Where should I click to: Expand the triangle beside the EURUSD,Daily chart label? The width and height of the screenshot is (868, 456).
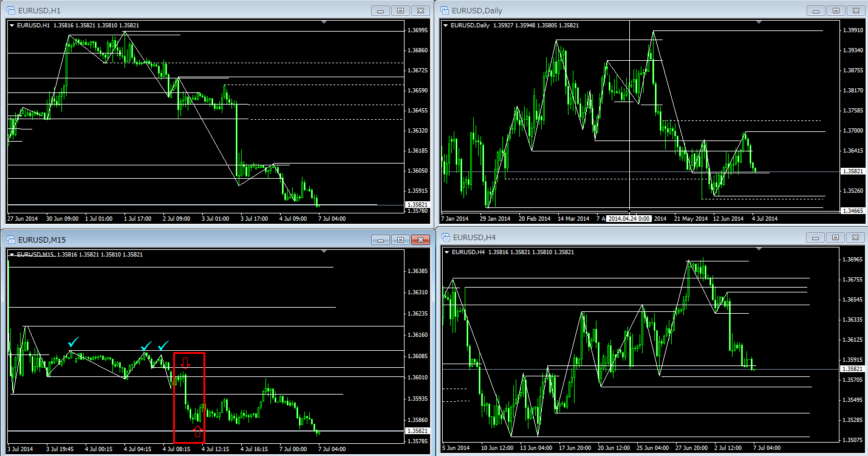448,25
